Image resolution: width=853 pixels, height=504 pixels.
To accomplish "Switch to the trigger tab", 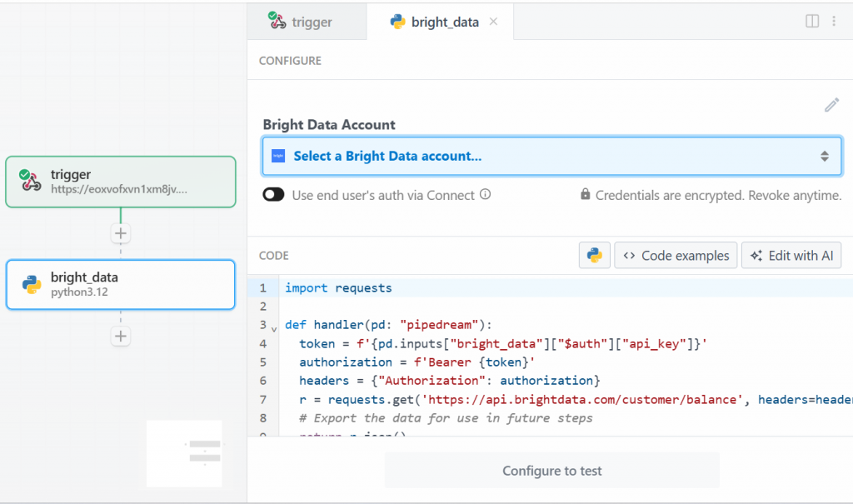I will click(308, 22).
